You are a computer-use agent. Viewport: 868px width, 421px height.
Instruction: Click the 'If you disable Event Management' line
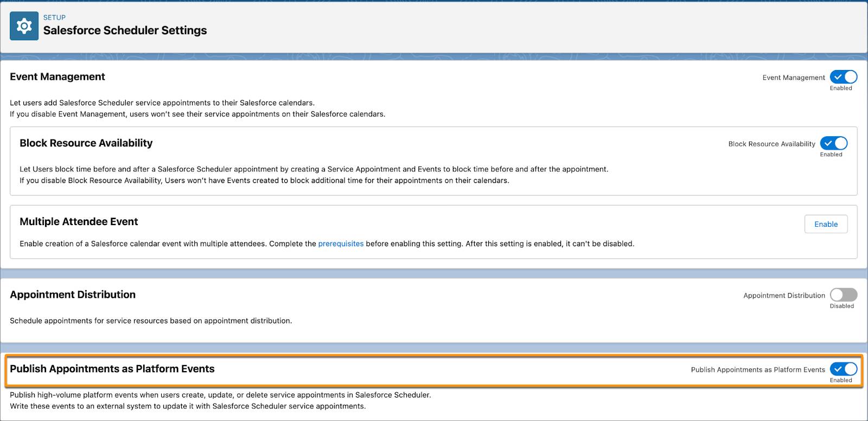click(x=197, y=114)
